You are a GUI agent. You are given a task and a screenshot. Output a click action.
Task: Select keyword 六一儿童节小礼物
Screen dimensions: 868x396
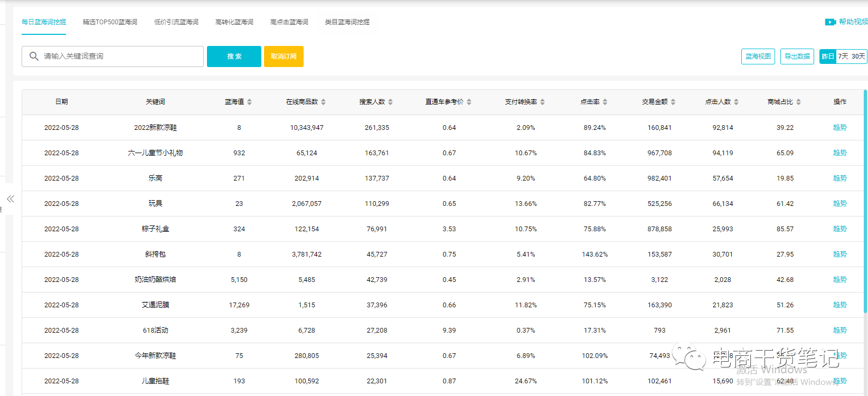pyautogui.click(x=155, y=153)
